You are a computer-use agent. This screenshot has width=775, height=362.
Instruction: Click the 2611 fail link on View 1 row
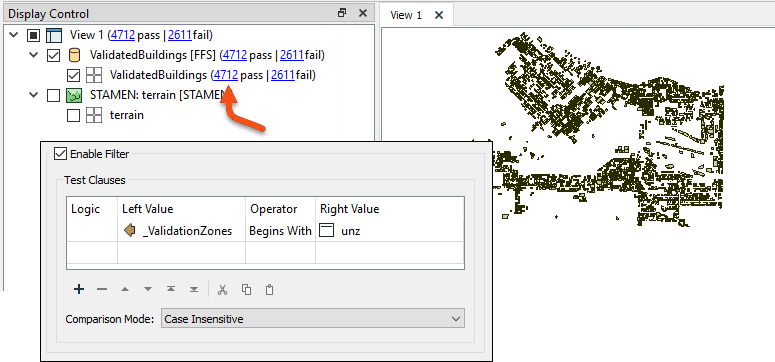[180, 35]
